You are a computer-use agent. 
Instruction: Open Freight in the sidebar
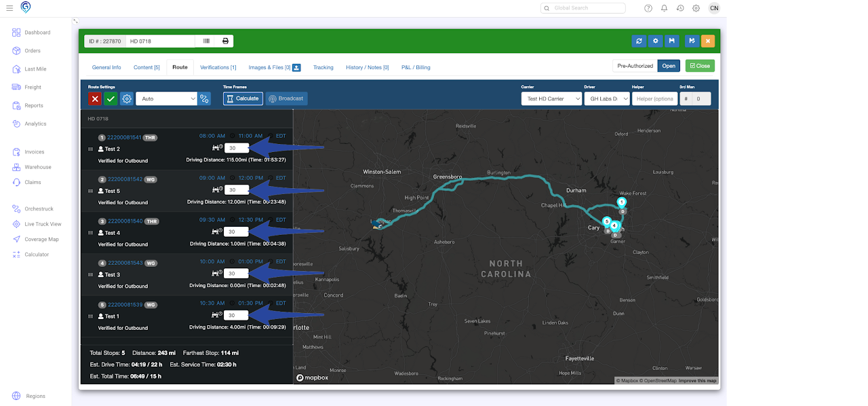coord(33,88)
